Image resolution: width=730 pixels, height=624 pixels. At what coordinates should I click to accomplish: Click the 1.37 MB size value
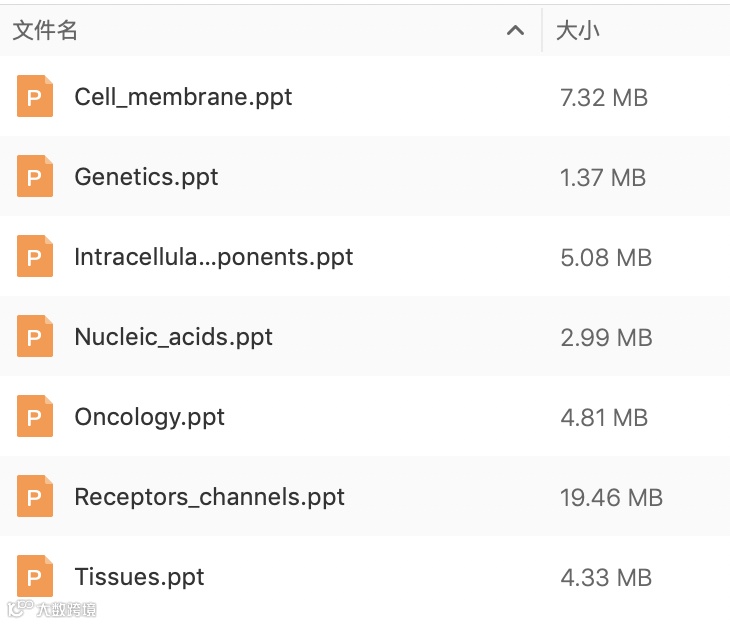603,177
